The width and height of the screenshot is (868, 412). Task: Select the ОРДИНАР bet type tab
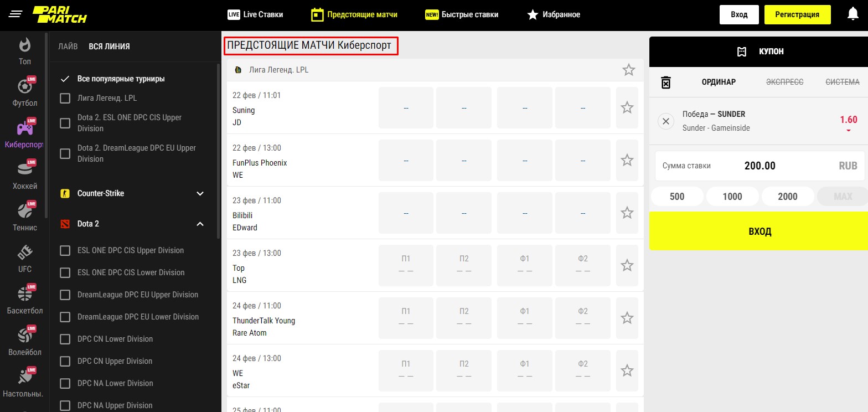click(x=719, y=82)
